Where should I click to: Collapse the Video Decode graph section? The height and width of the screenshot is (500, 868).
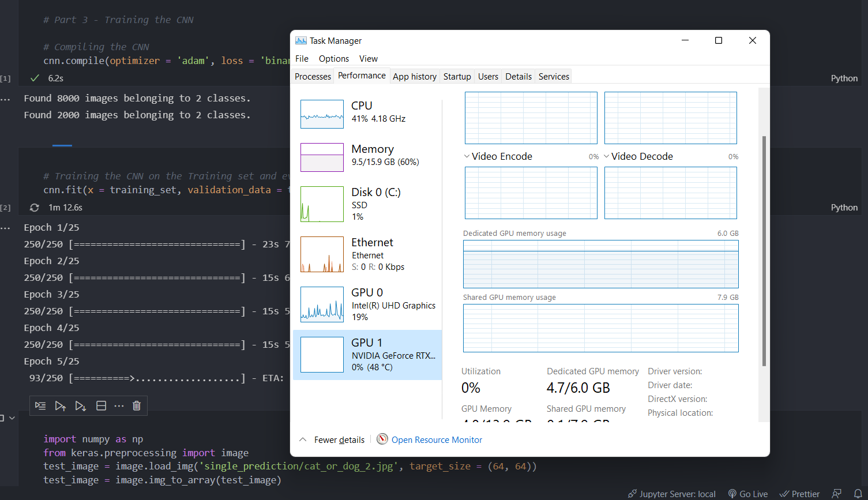(x=606, y=156)
